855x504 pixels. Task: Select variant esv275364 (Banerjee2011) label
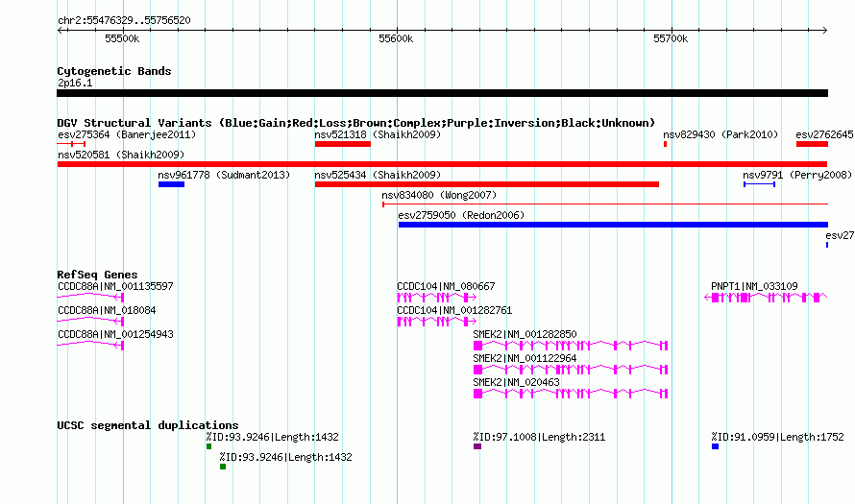coord(127,134)
